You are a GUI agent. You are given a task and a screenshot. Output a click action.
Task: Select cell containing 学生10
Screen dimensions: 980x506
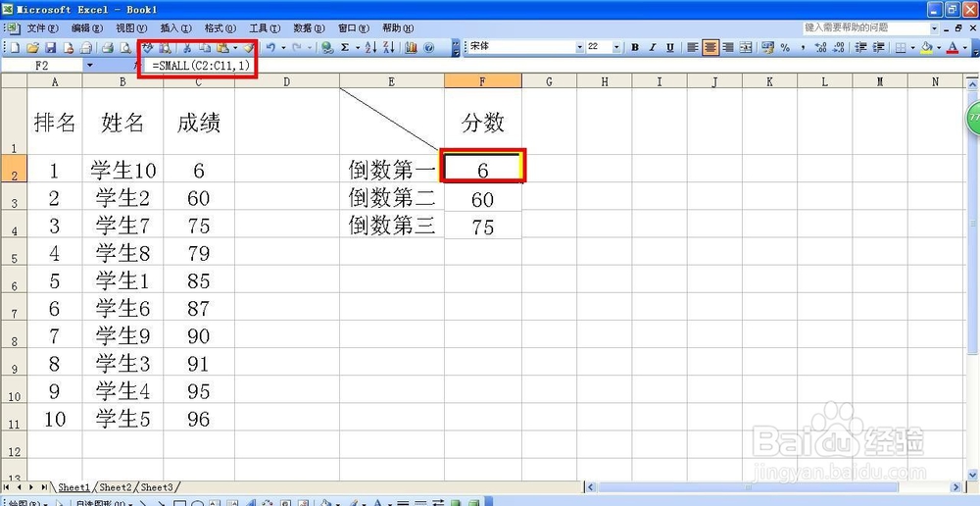click(x=123, y=169)
